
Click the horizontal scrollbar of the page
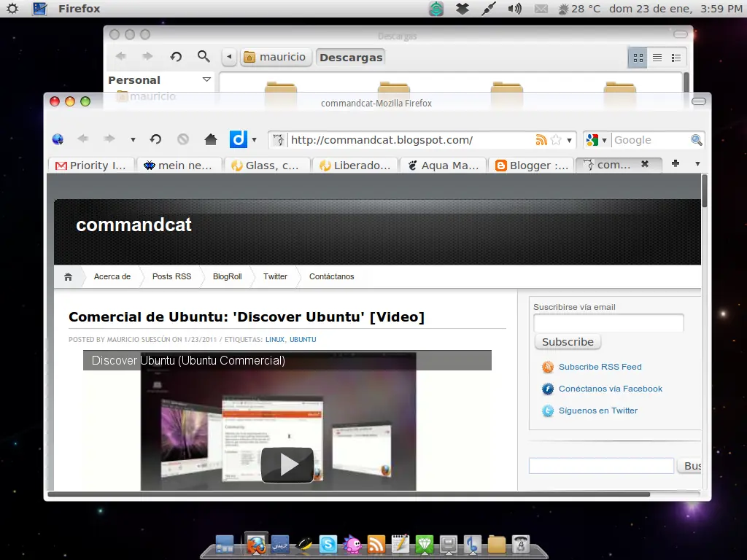349,494
